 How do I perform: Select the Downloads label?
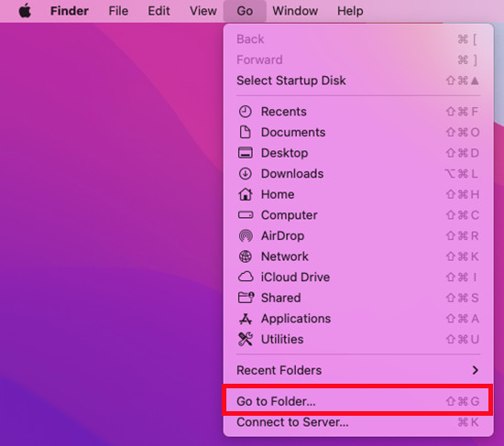pos(292,174)
